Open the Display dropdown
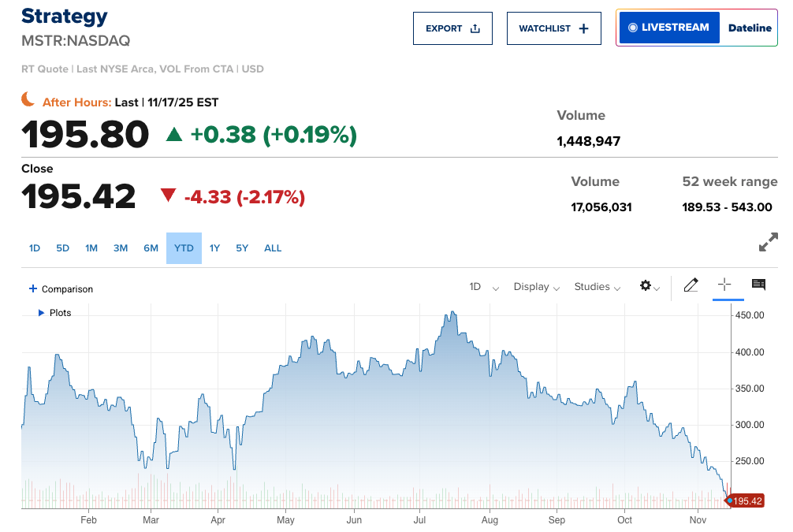This screenshot has width=793, height=532. tap(536, 287)
